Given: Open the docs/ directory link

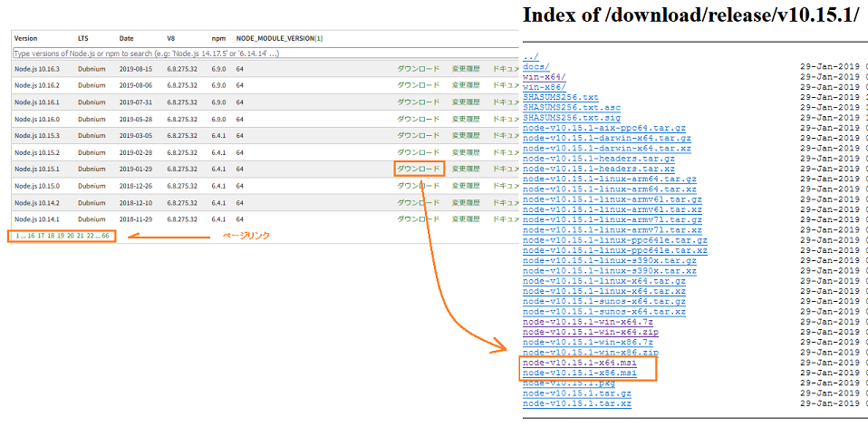Looking at the screenshot, I should pos(535,66).
